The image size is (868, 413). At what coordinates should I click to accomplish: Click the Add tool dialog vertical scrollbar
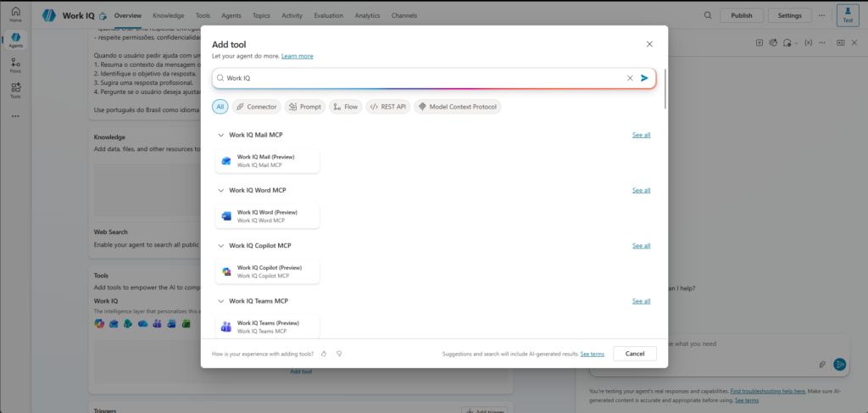[665, 88]
